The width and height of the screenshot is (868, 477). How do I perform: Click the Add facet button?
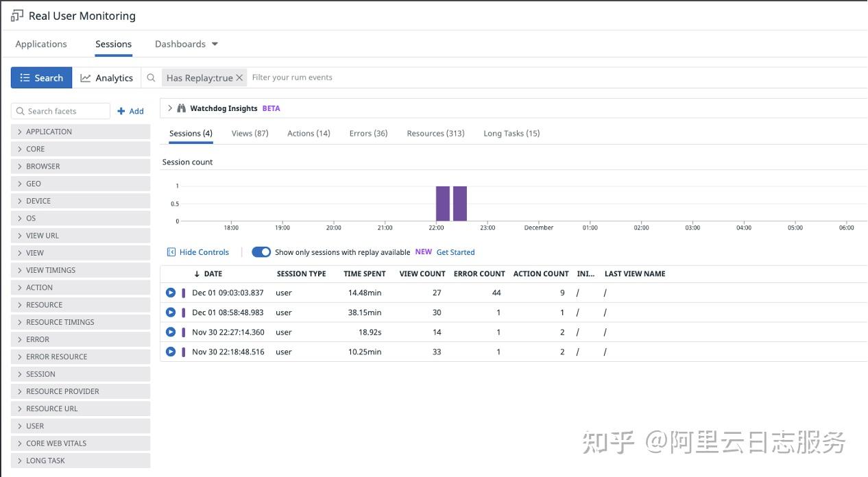click(131, 111)
